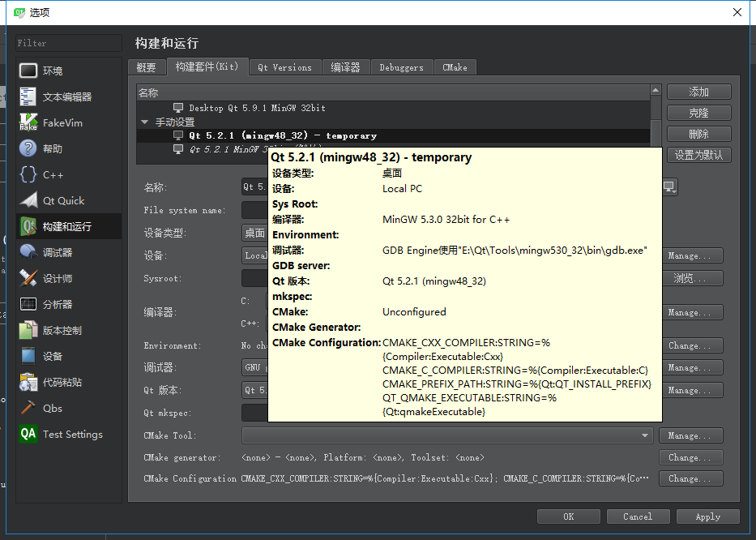Select the FakeVim settings icon
The width and height of the screenshot is (756, 540).
[x=28, y=122]
